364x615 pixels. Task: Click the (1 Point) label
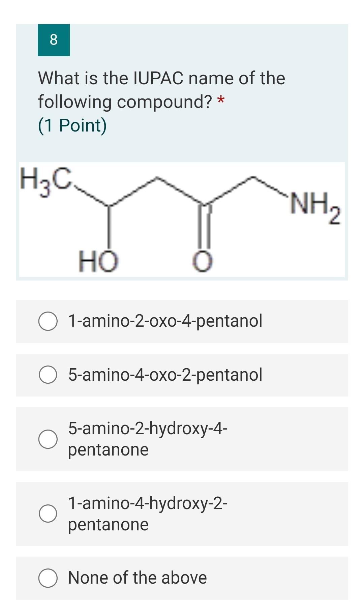tap(72, 125)
